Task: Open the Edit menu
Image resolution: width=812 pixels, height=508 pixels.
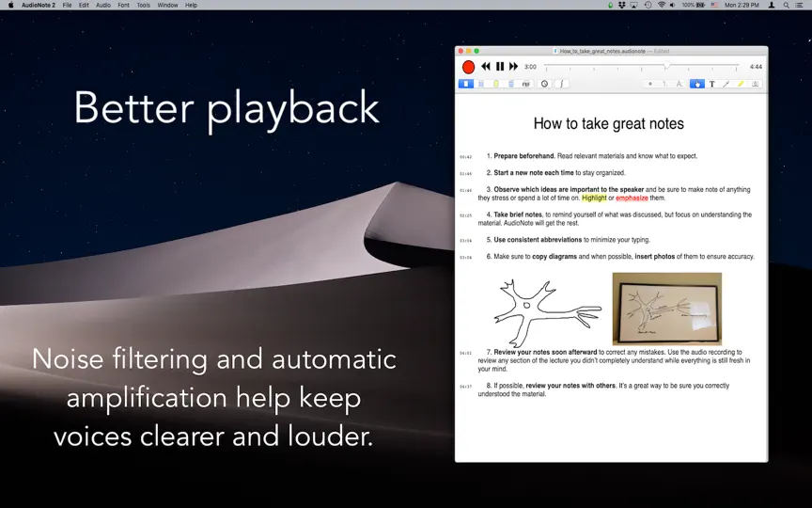Action: click(x=84, y=6)
